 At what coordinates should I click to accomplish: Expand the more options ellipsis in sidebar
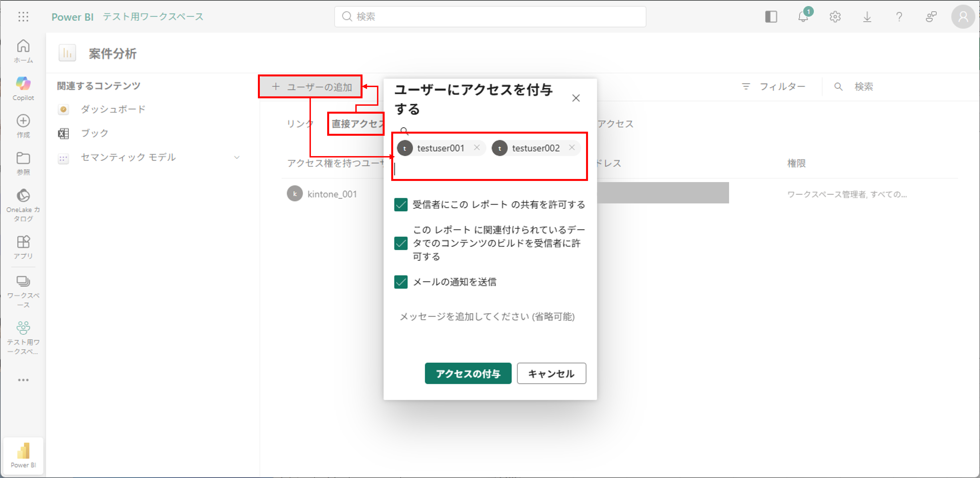(23, 379)
